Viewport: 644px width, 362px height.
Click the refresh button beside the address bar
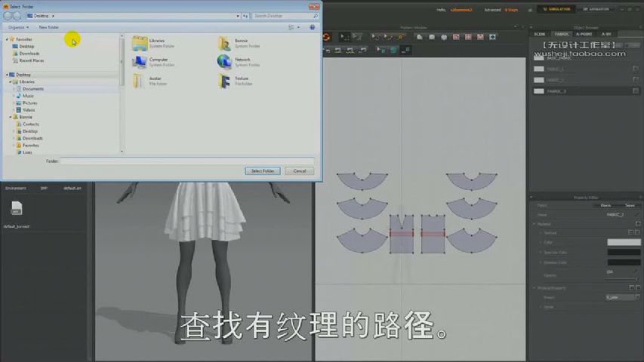coord(245,16)
